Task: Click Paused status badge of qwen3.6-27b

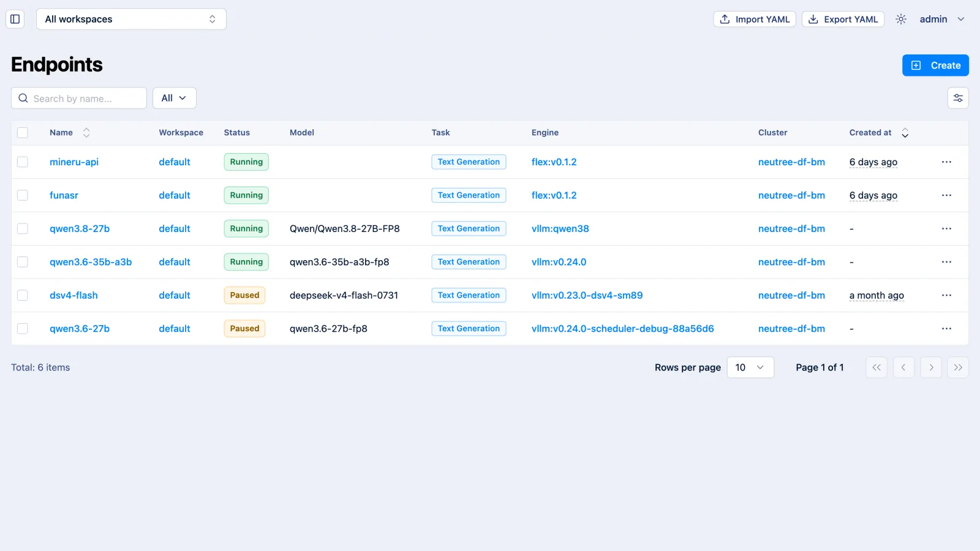Action: pyautogui.click(x=244, y=329)
